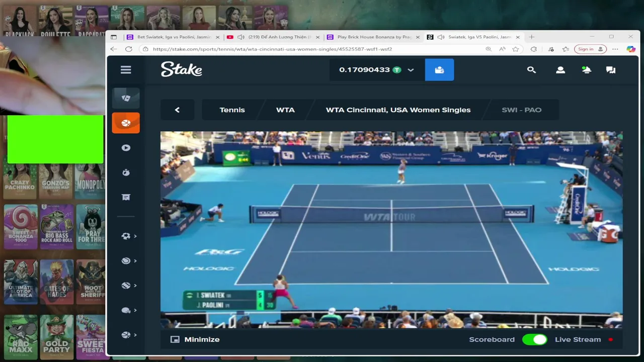Go back in the browser

coord(114,49)
